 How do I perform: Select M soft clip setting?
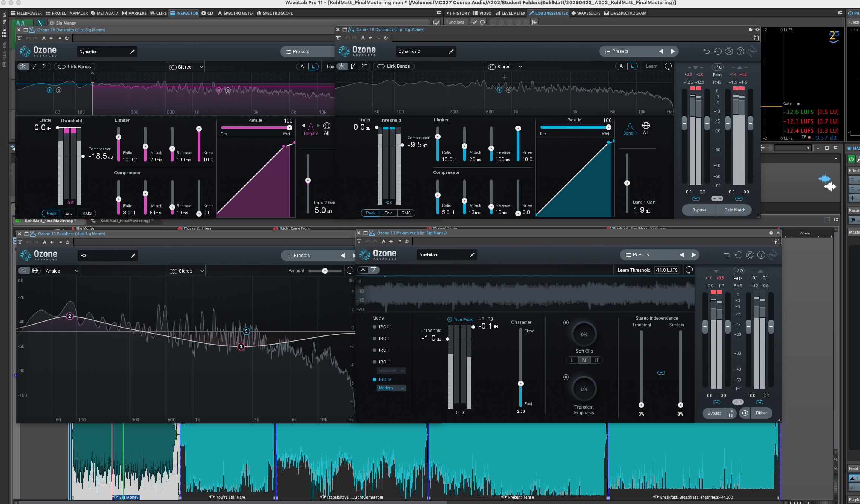tap(584, 360)
